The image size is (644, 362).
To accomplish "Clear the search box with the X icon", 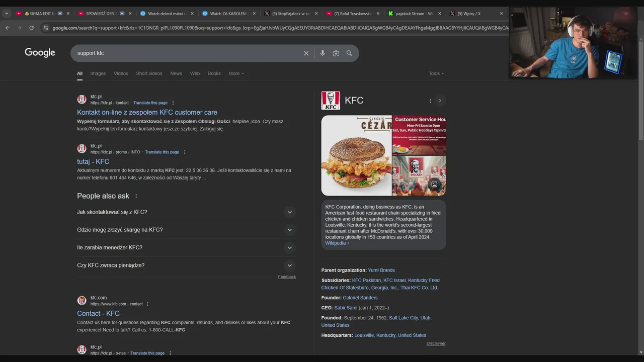I will tap(306, 53).
